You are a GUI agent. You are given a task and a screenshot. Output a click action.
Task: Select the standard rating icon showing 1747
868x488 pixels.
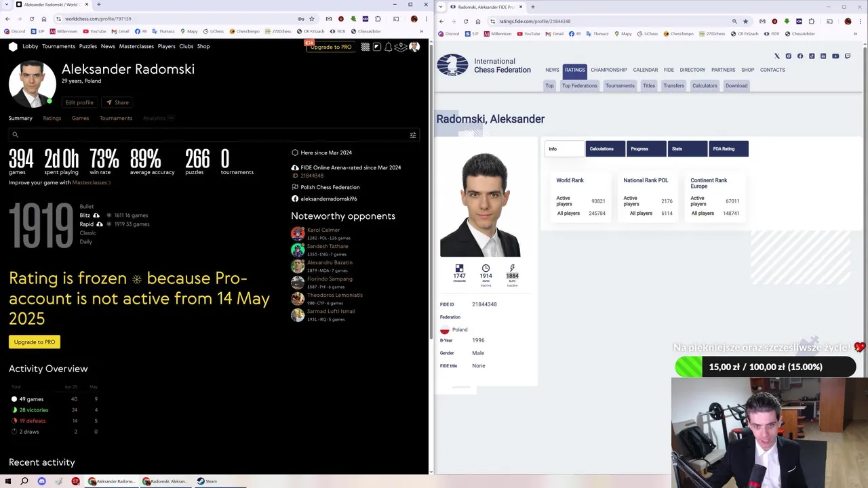click(459, 268)
